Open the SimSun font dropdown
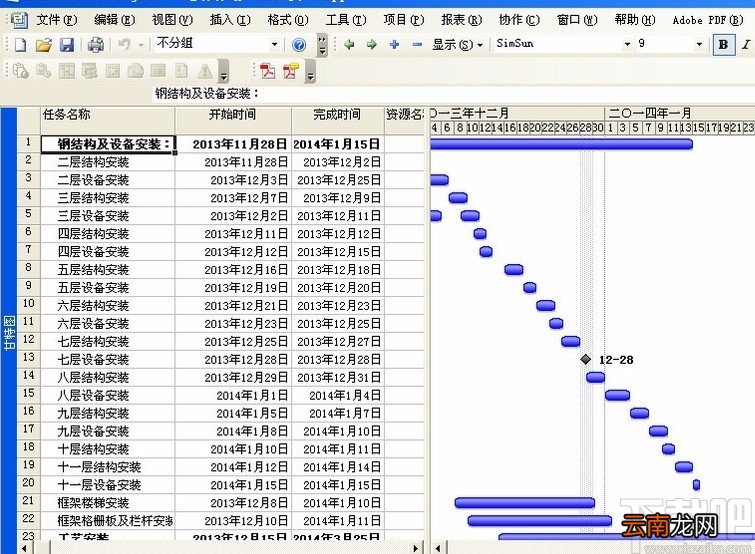This screenshot has width=755, height=554. pos(627,44)
